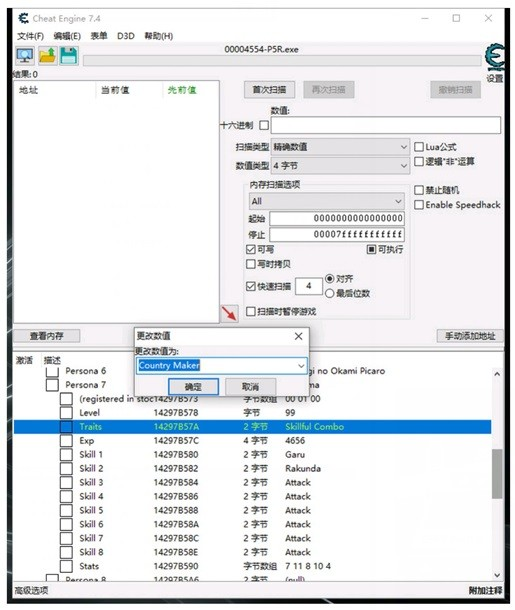515x610 pixels.
Task: Activate the Skill 1 row checkbox
Action: pos(66,455)
